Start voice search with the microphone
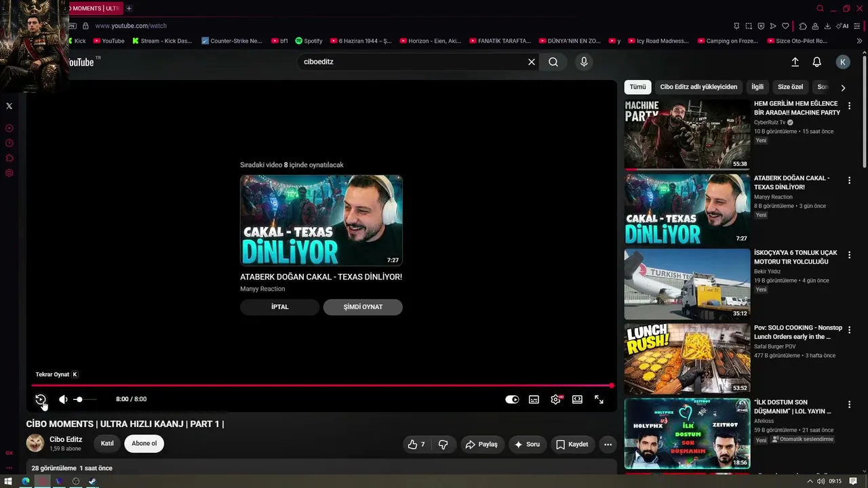The height and width of the screenshot is (488, 868). [x=584, y=62]
